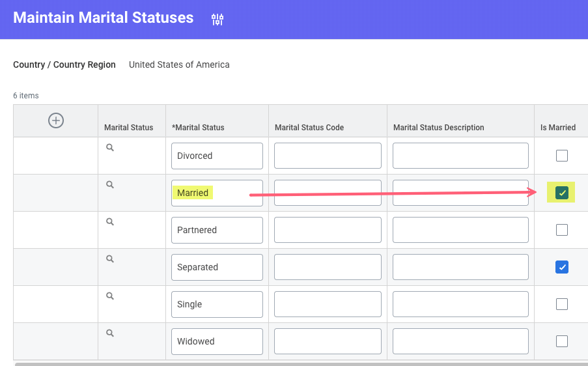Click the search icon in Single row
The image size is (588, 366).
point(110,296)
